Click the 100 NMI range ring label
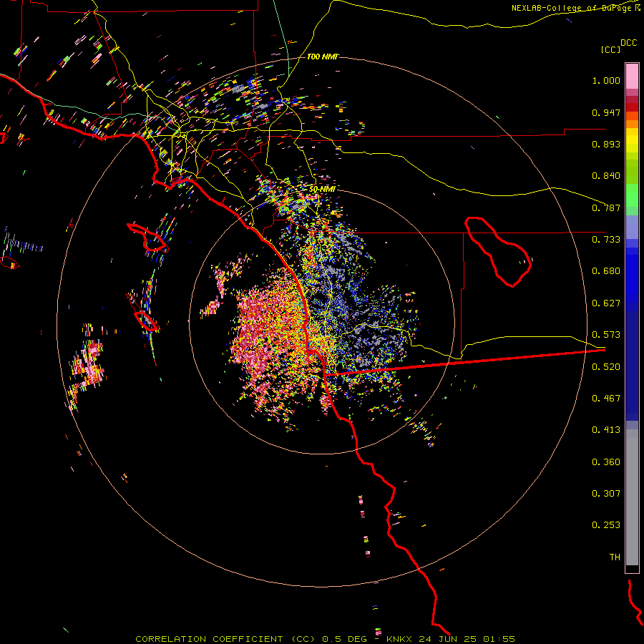 [323, 57]
